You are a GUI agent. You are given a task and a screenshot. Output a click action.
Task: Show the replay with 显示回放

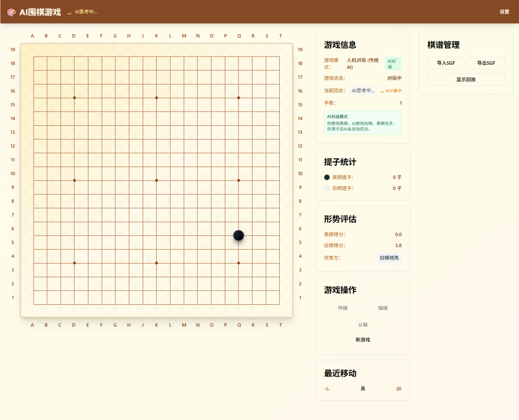pyautogui.click(x=466, y=80)
